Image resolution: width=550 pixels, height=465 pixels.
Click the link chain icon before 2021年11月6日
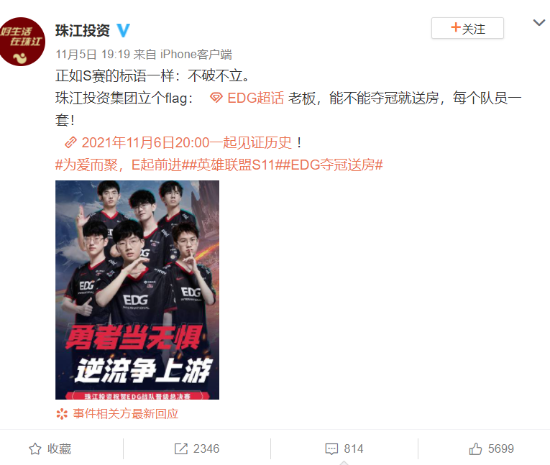[71, 143]
